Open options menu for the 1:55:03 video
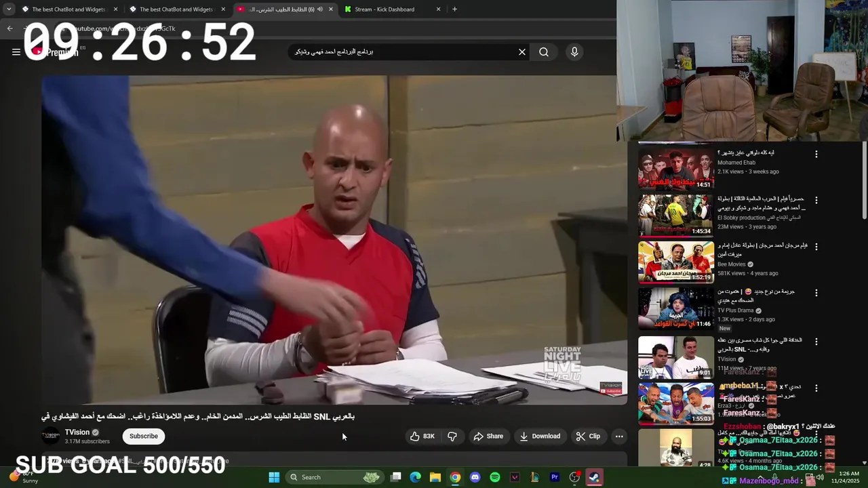 pos(816,388)
